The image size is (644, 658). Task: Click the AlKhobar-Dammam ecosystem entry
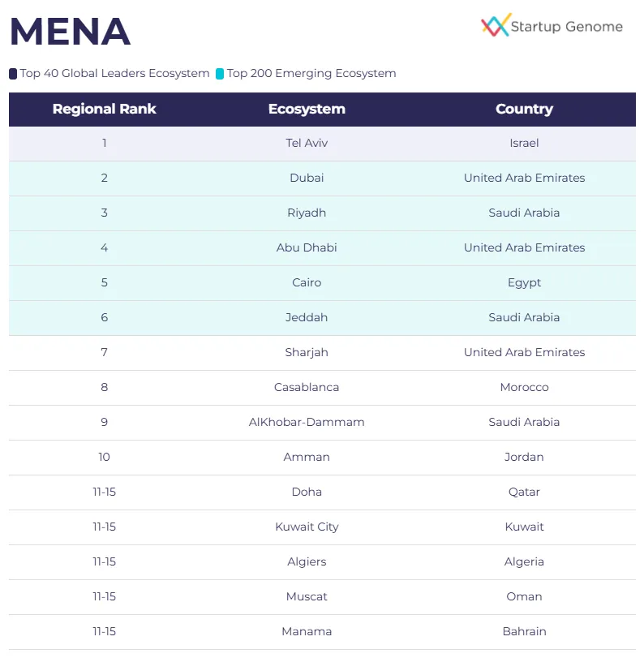(307, 422)
